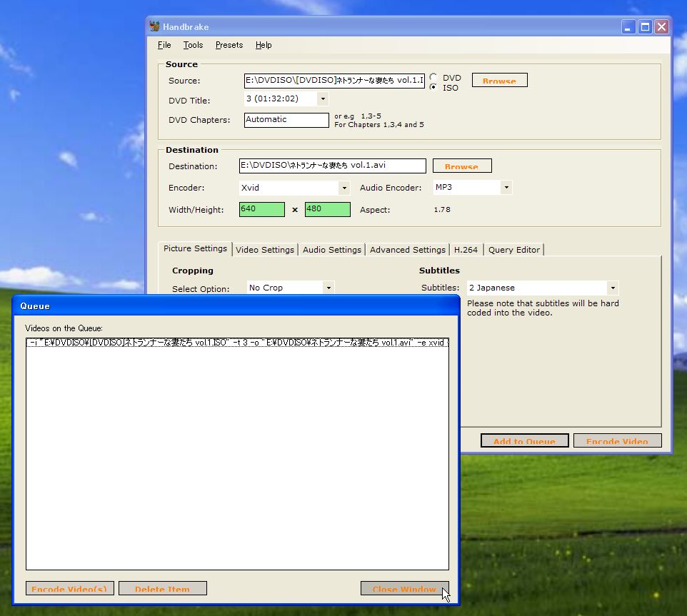
Task: Open the Subtitles dropdown showing 2 Japanese
Action: (x=613, y=288)
